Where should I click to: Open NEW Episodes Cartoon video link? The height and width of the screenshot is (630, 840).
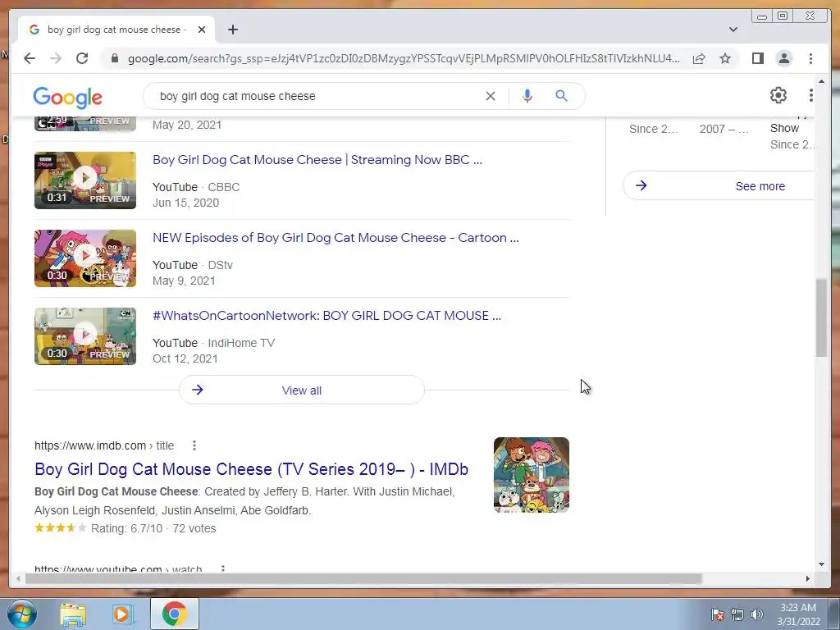click(336, 237)
